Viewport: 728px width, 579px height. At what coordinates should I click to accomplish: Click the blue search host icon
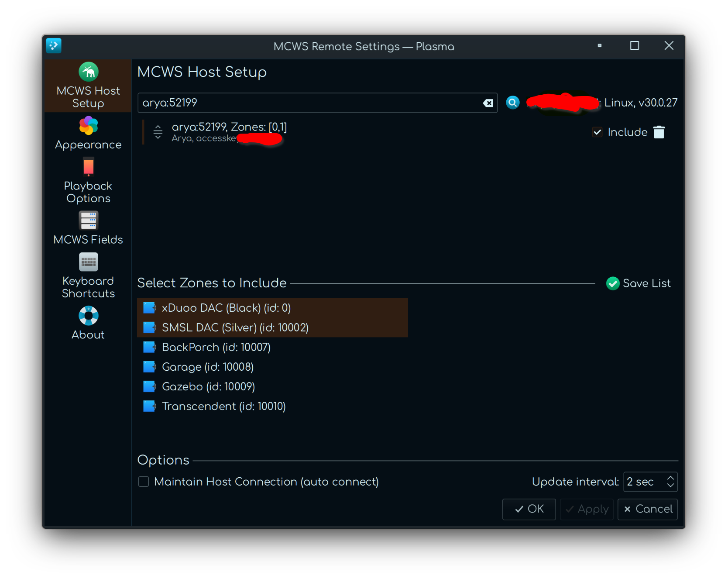click(x=512, y=103)
